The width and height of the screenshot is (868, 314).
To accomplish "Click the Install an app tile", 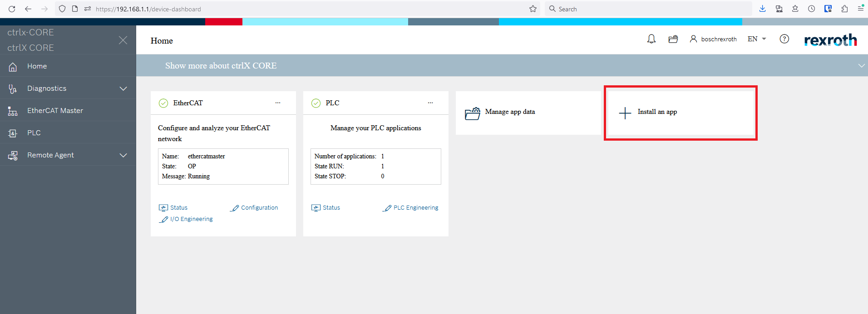I will tap(680, 113).
